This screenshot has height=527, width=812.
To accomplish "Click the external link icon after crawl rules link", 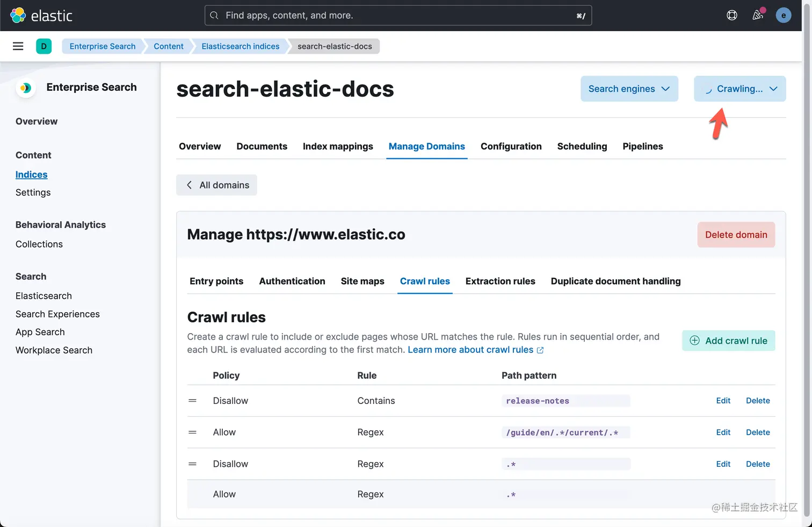I will click(540, 350).
